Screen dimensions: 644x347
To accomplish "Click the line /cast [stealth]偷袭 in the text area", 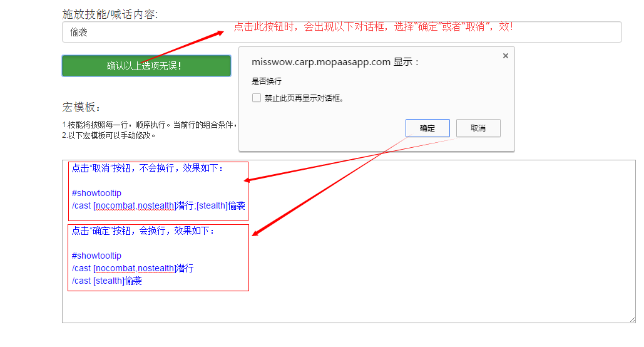I will click(107, 281).
